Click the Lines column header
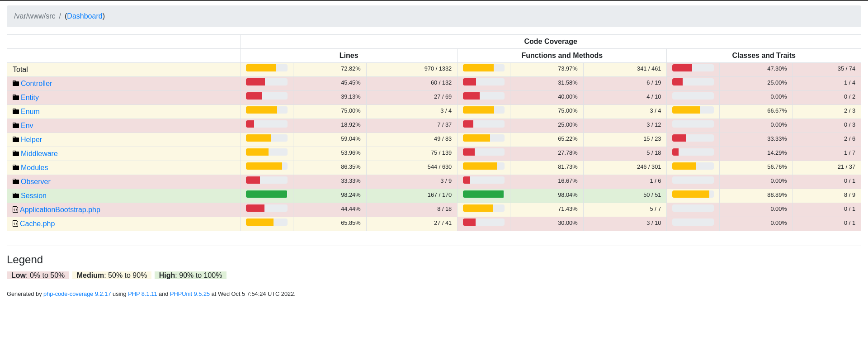The width and height of the screenshot is (868, 342). click(349, 56)
